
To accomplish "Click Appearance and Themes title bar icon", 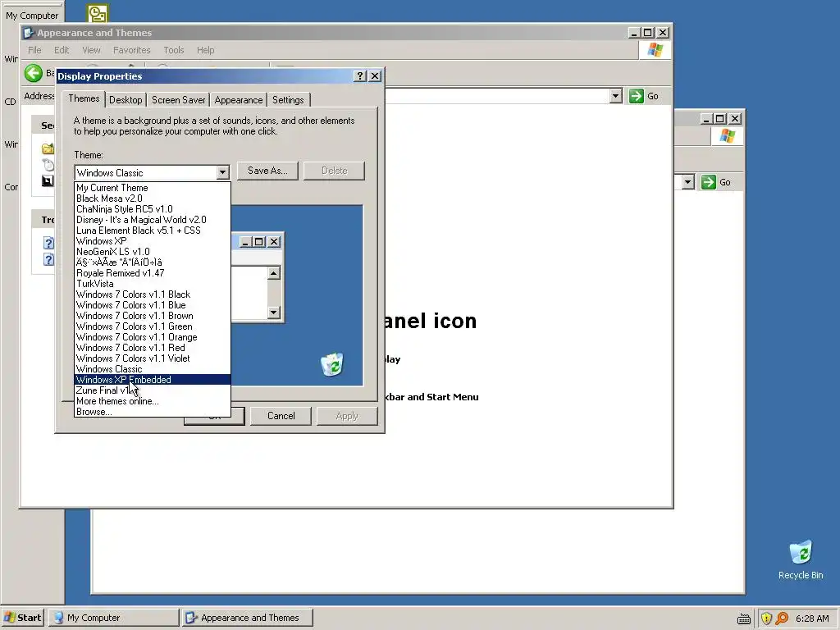I will point(29,33).
